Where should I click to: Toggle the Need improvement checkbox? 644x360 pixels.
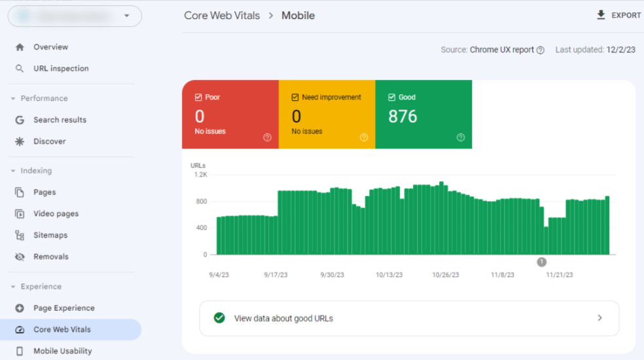tap(295, 98)
